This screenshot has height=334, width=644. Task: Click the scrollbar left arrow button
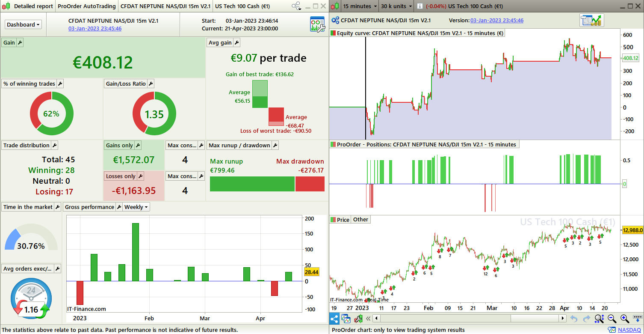click(376, 318)
